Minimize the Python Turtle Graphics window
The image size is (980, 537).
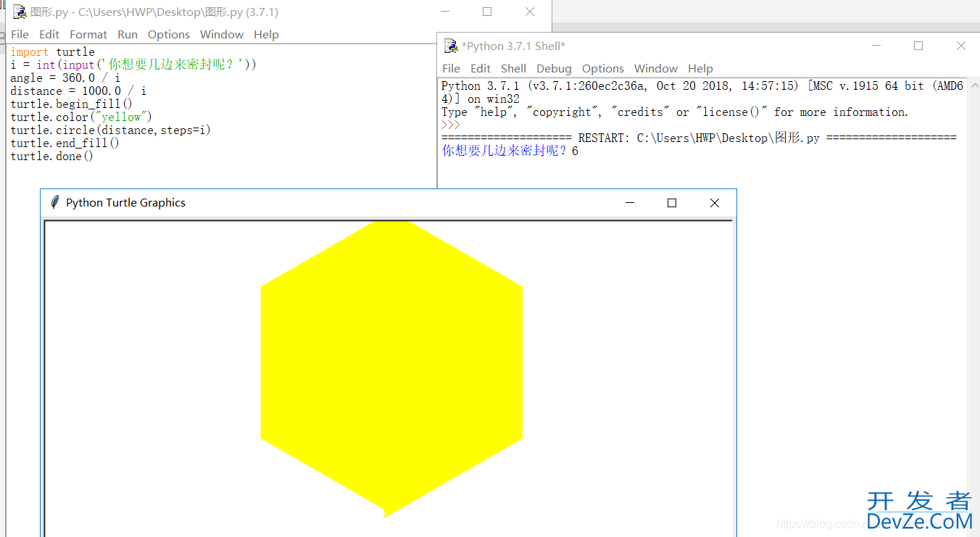pyautogui.click(x=629, y=203)
